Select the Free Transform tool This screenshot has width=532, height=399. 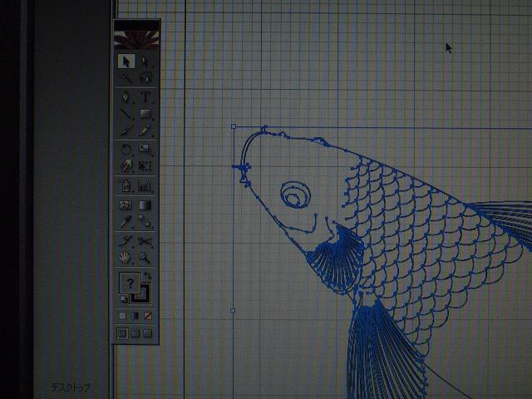click(145, 166)
